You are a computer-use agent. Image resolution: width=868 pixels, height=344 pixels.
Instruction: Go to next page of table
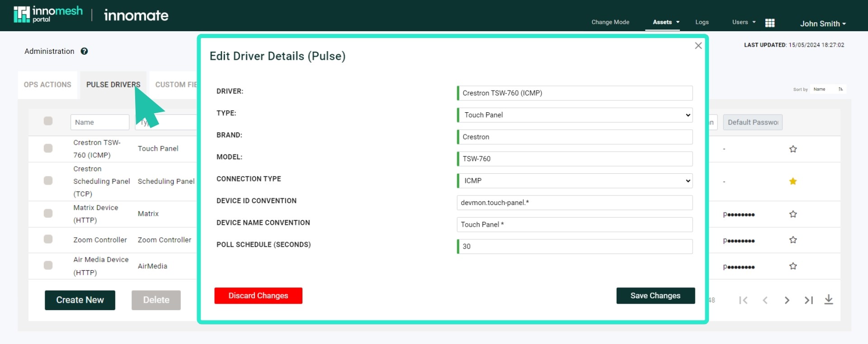[x=787, y=300]
